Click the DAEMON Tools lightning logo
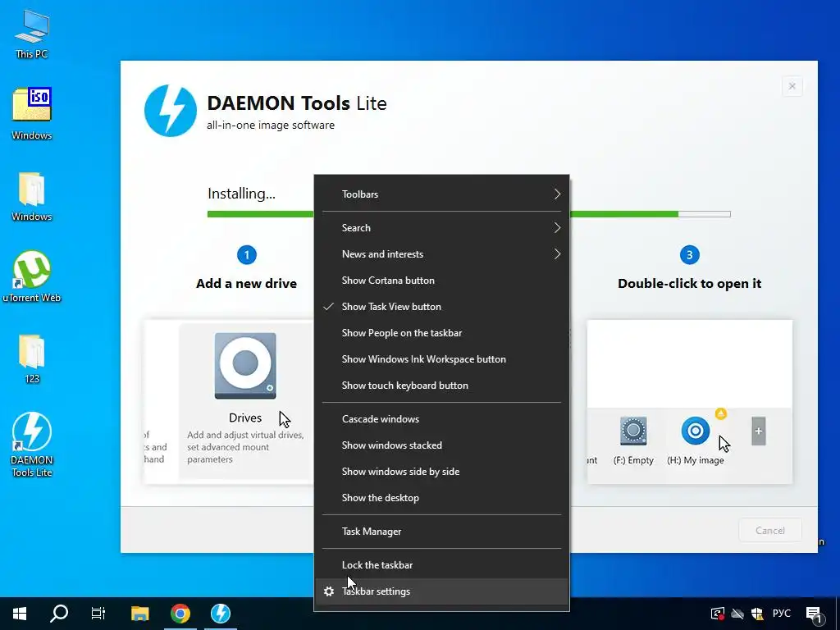This screenshot has height=630, width=840. tap(171, 111)
